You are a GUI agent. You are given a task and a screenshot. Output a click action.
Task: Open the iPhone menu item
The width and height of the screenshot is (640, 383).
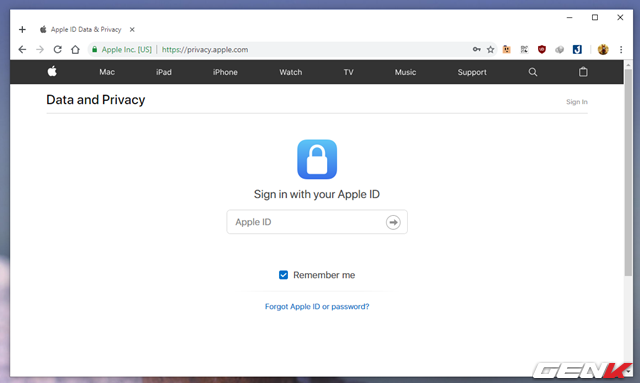[225, 72]
